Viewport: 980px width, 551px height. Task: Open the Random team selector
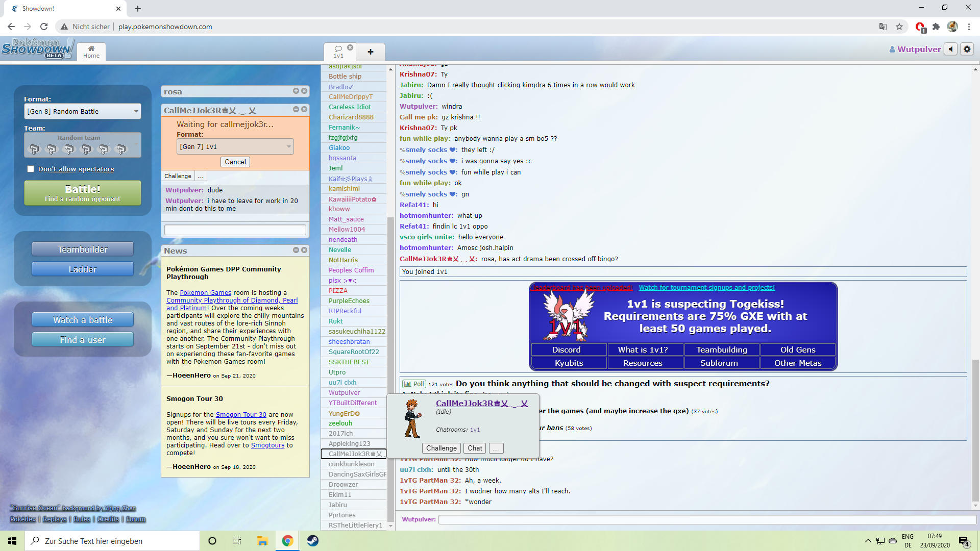83,145
